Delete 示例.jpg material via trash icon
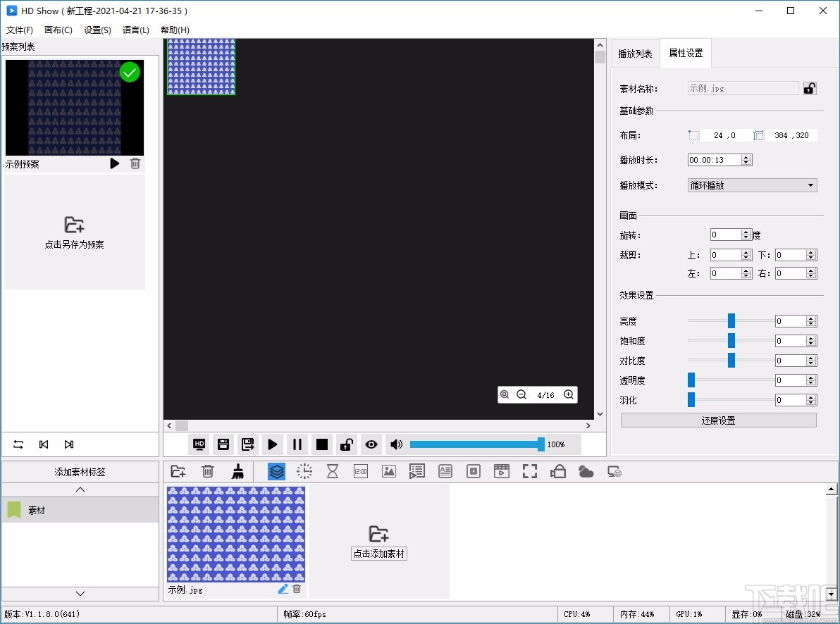 click(x=297, y=589)
